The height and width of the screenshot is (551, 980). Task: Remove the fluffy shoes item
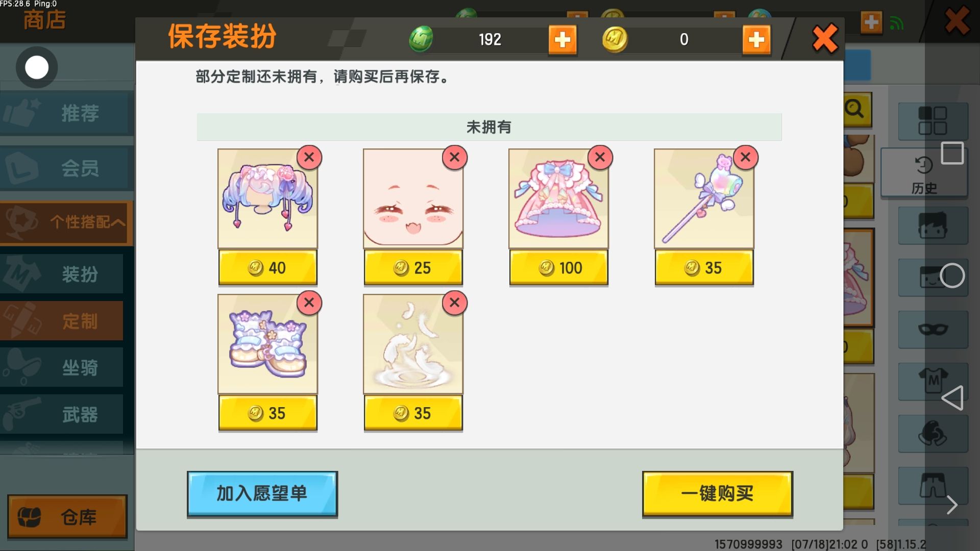point(309,303)
